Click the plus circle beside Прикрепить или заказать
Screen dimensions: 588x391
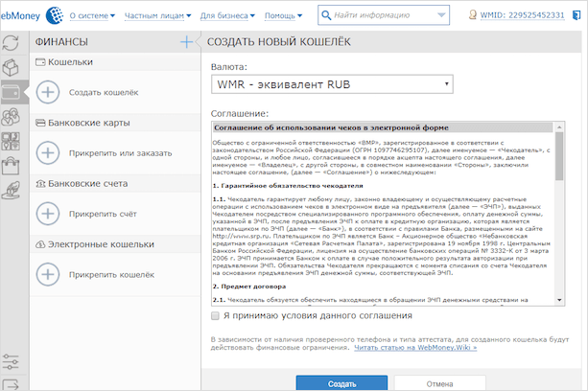[x=48, y=152]
